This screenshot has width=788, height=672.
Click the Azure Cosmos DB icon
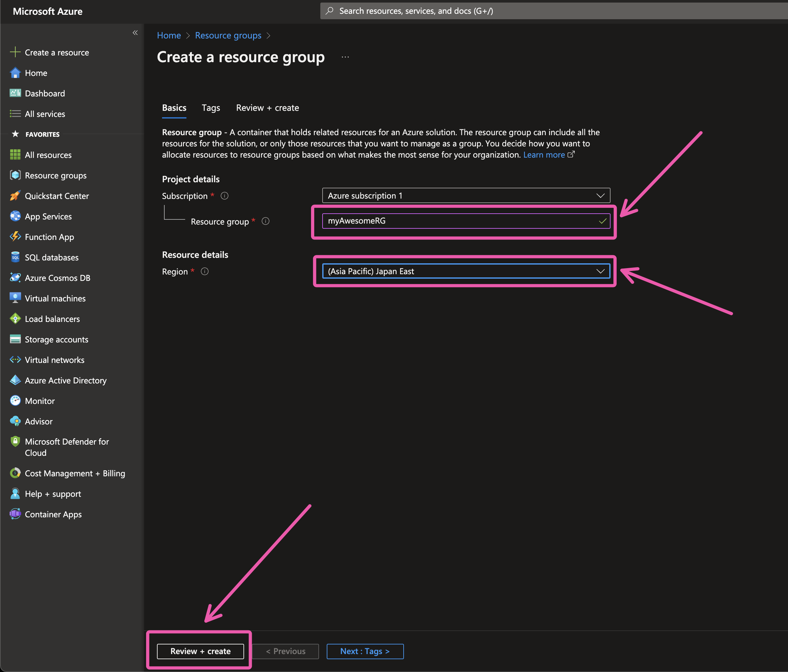[15, 278]
